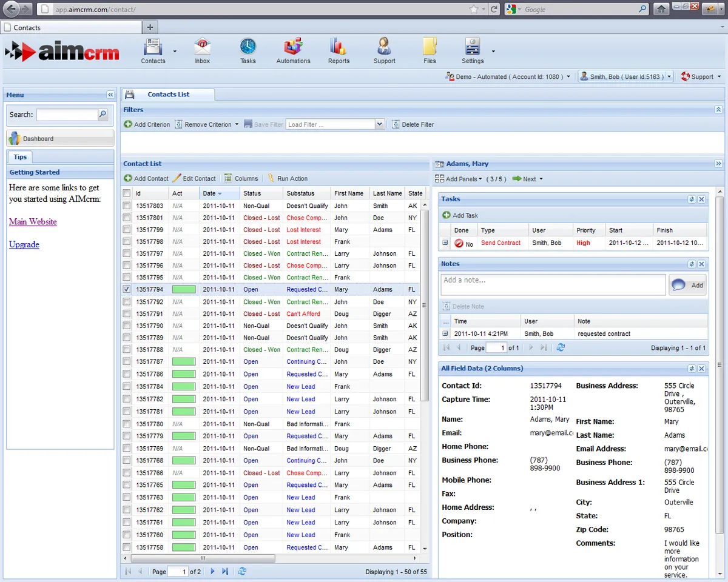Close the Notes panel

[701, 264]
